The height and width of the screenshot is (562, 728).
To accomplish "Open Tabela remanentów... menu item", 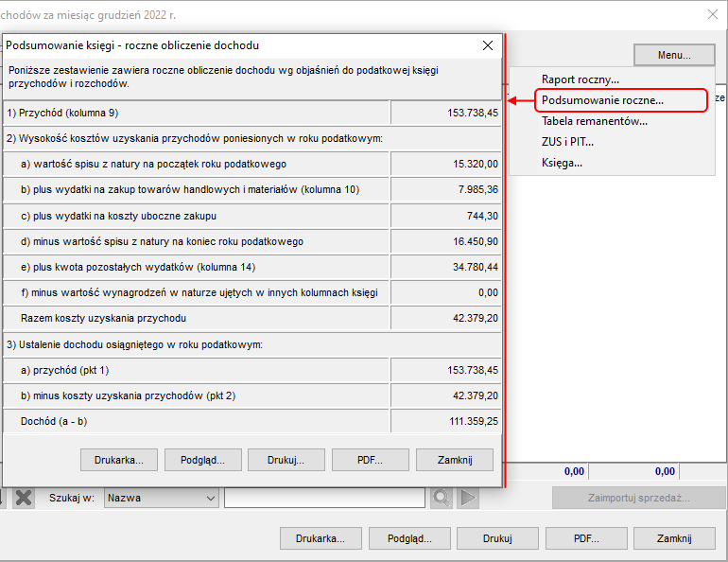I will 595,121.
